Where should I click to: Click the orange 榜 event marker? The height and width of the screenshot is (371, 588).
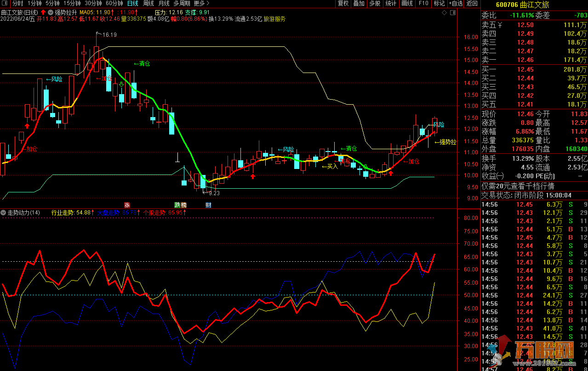pos(183,205)
